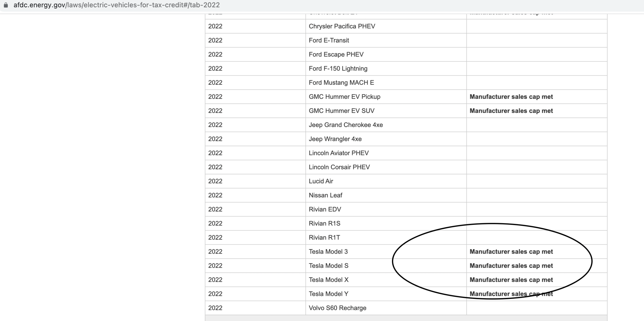Select the Lincoln Corsair PHEV cell
Screen dimensions: 644x321
386,167
